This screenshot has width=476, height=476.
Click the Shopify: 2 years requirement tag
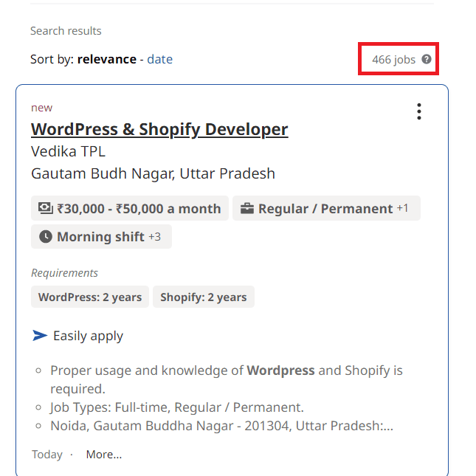pyautogui.click(x=204, y=297)
